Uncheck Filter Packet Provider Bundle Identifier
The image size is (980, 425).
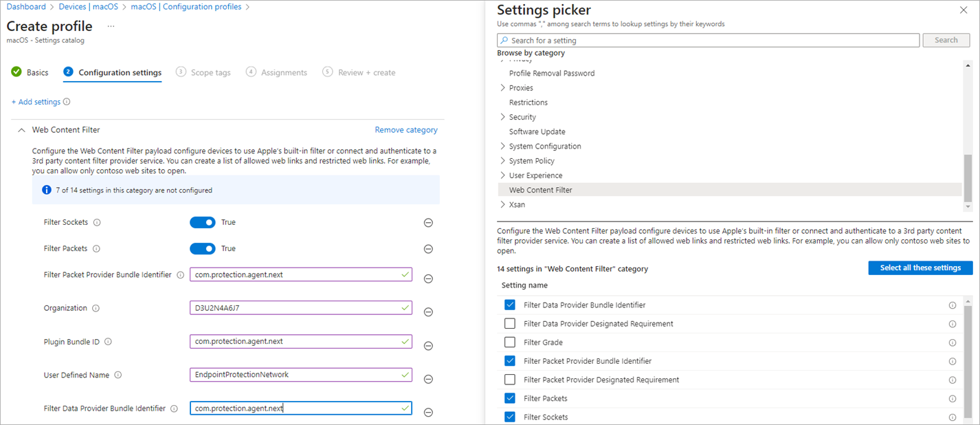click(x=510, y=360)
